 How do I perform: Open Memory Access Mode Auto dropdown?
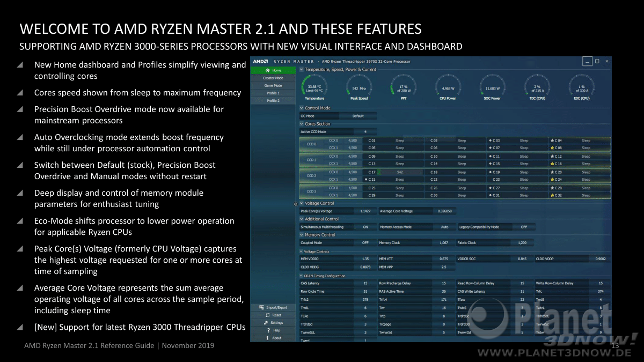click(444, 227)
